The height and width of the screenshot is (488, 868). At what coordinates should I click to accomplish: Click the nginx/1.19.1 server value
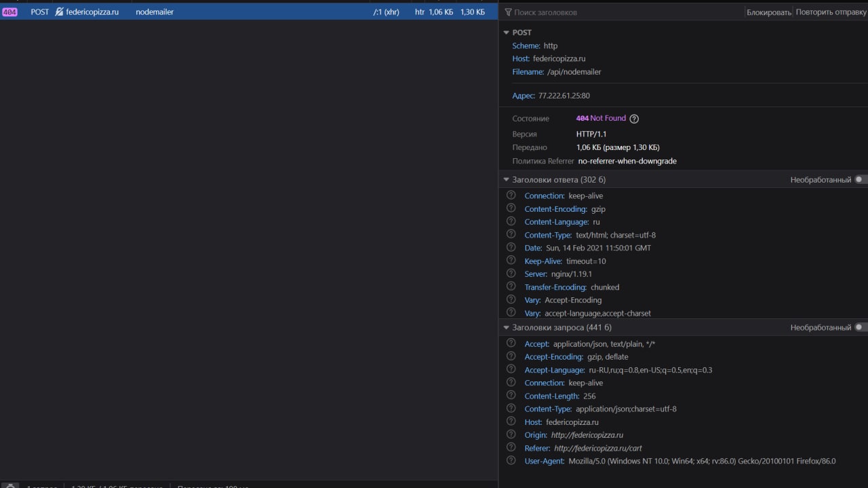(572, 274)
